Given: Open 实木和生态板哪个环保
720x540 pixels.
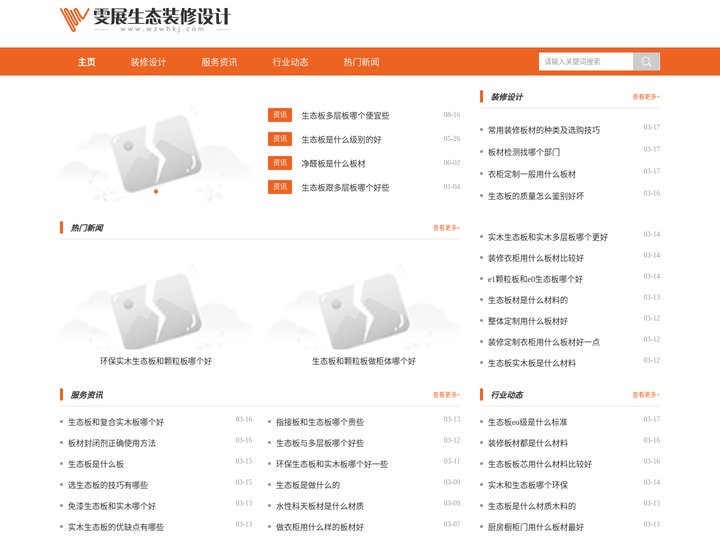Looking at the screenshot, I should point(528,485).
